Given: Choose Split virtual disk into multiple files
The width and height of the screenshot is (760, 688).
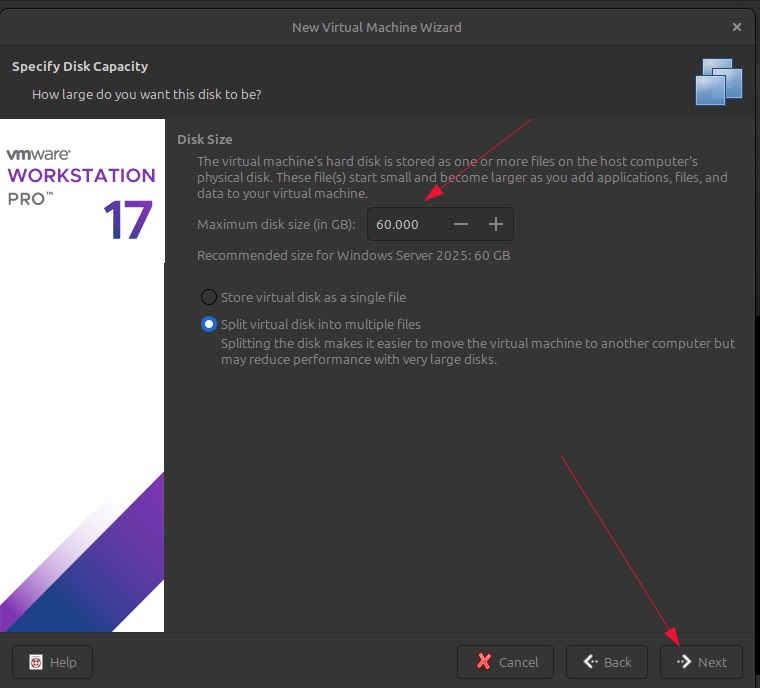Looking at the screenshot, I should pyautogui.click(x=208, y=324).
